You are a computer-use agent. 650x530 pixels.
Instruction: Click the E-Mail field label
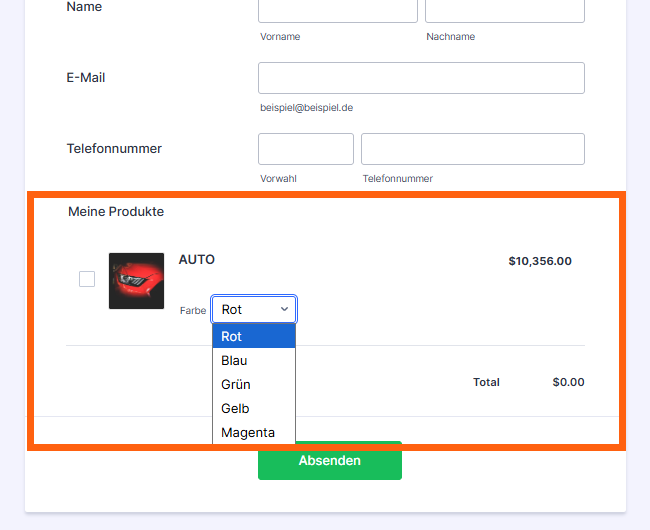pyautogui.click(x=86, y=77)
